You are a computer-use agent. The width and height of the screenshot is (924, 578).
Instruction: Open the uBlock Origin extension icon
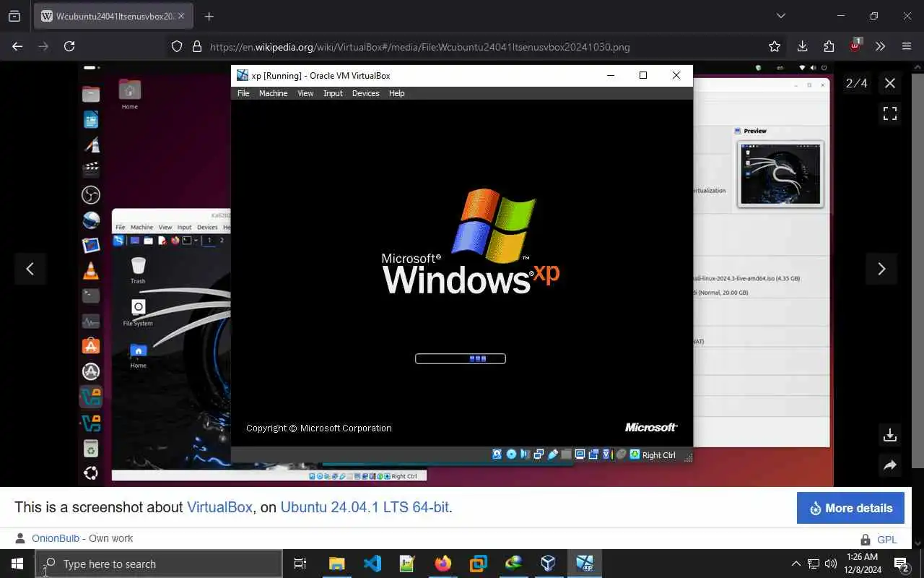(855, 46)
